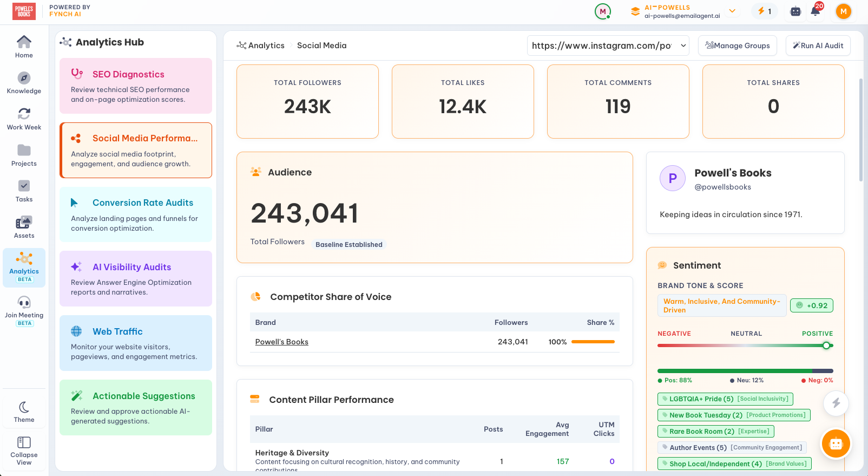868x476 pixels.
Task: Click the Social Media breadcrumb
Action: point(321,45)
